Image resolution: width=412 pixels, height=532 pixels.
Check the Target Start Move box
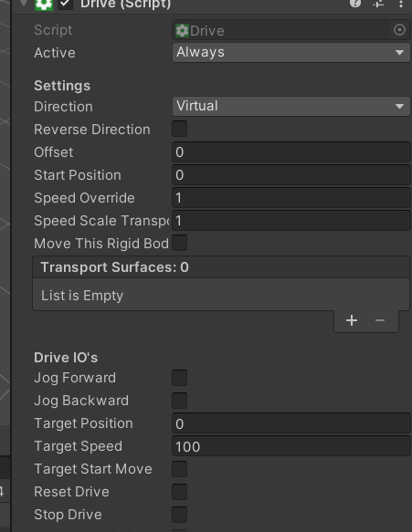180,469
